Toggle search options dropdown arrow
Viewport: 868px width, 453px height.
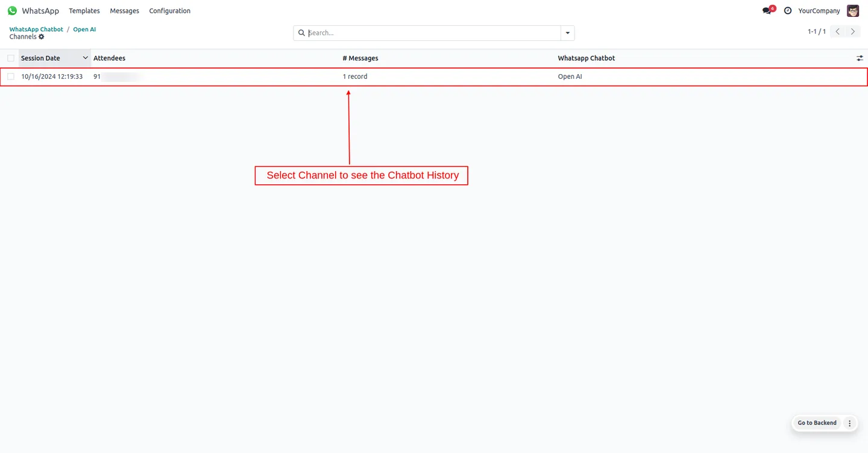point(567,33)
